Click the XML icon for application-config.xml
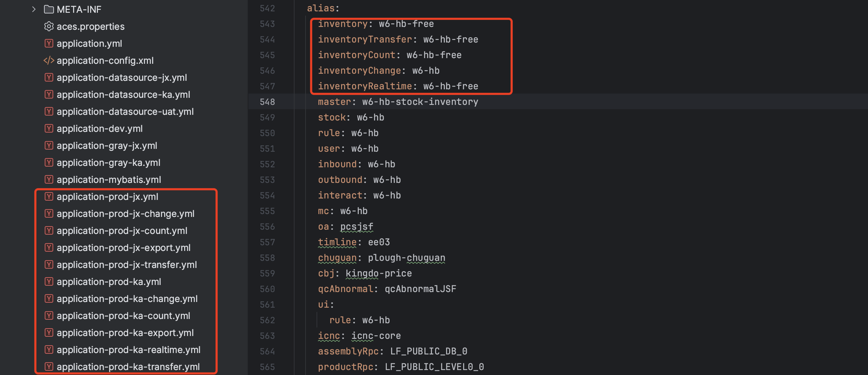This screenshot has width=868, height=375. 49,61
